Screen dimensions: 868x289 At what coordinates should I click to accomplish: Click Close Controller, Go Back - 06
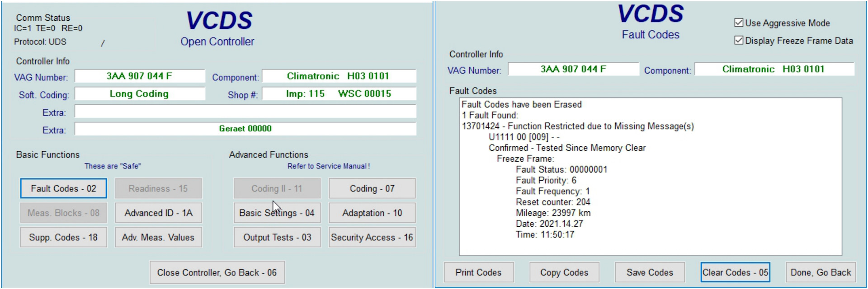217,272
